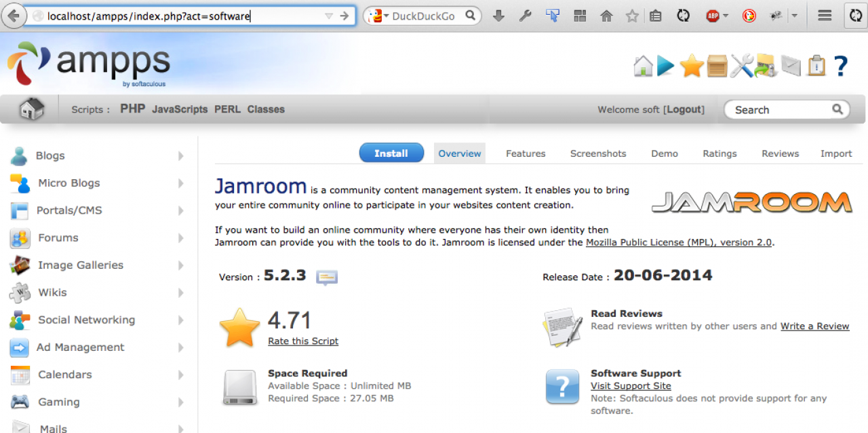868x433 pixels.
Task: Show bookmarks list icon in toolbar
Action: 654,16
